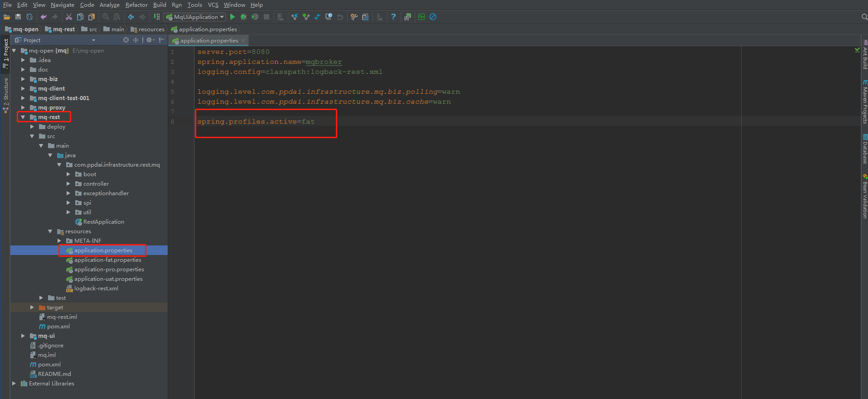This screenshot has height=399, width=868.
Task: Click the spring.profiles.active=fat line
Action: [x=256, y=121]
